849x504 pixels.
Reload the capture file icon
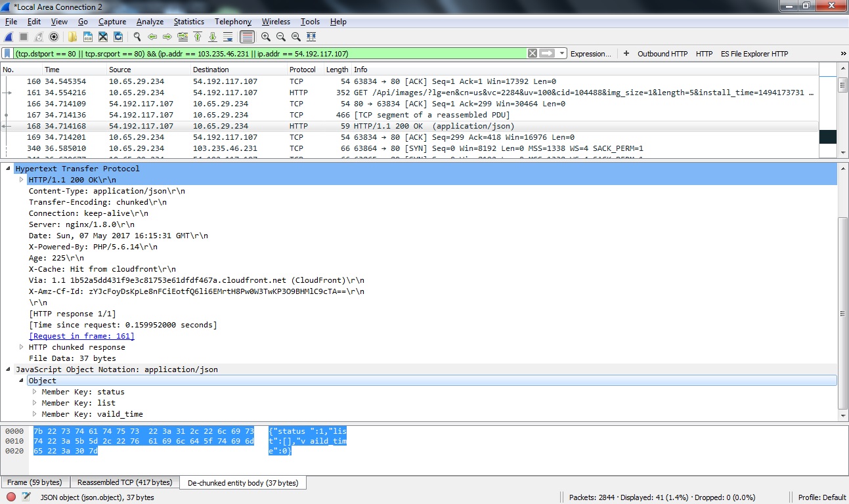point(118,37)
